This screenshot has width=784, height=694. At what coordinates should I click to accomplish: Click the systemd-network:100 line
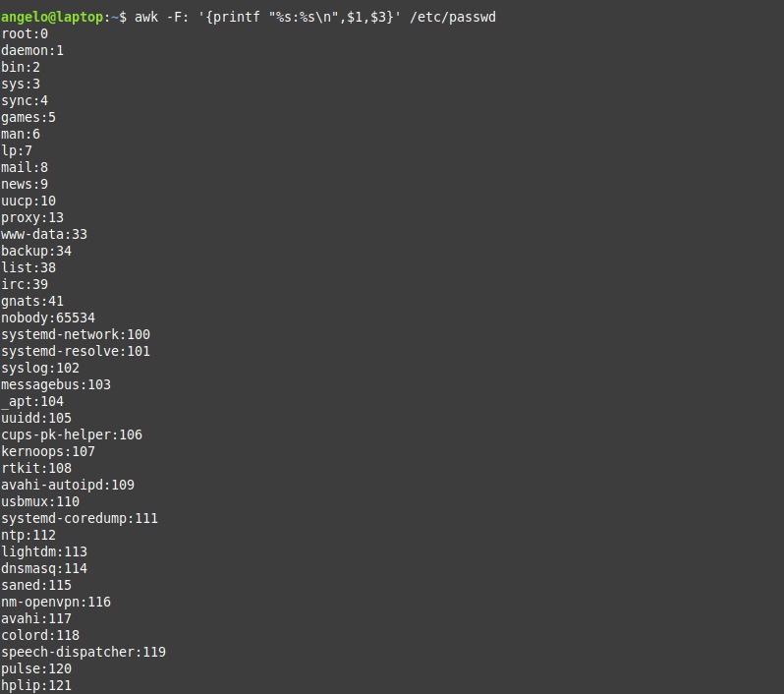(x=76, y=335)
